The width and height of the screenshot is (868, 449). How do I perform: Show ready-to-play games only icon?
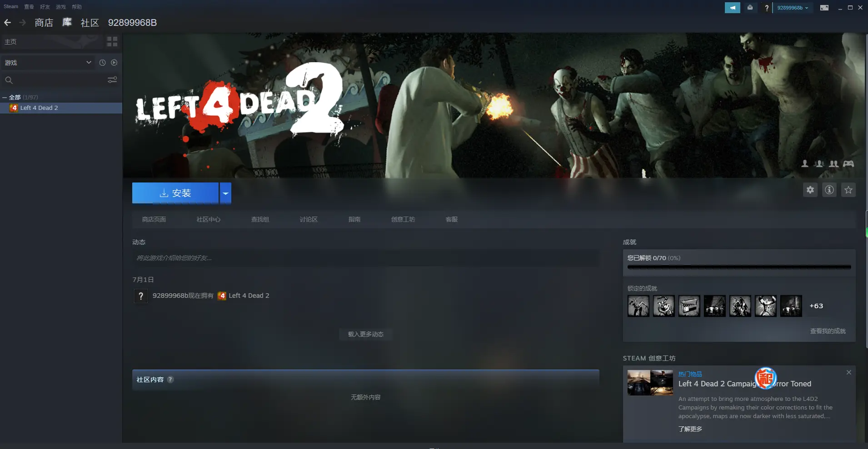(x=114, y=63)
